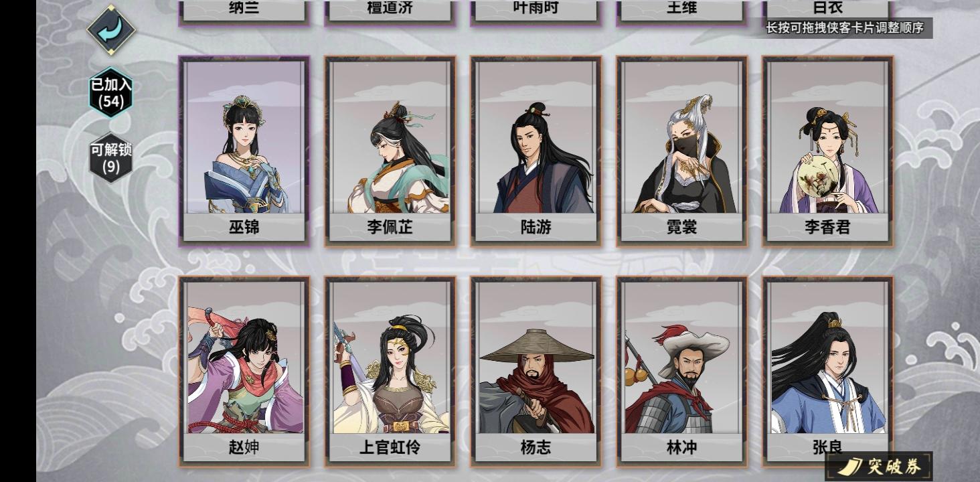Switch to 可解锁 (9) tab
Viewport: 980px width, 482px height.
point(111,158)
